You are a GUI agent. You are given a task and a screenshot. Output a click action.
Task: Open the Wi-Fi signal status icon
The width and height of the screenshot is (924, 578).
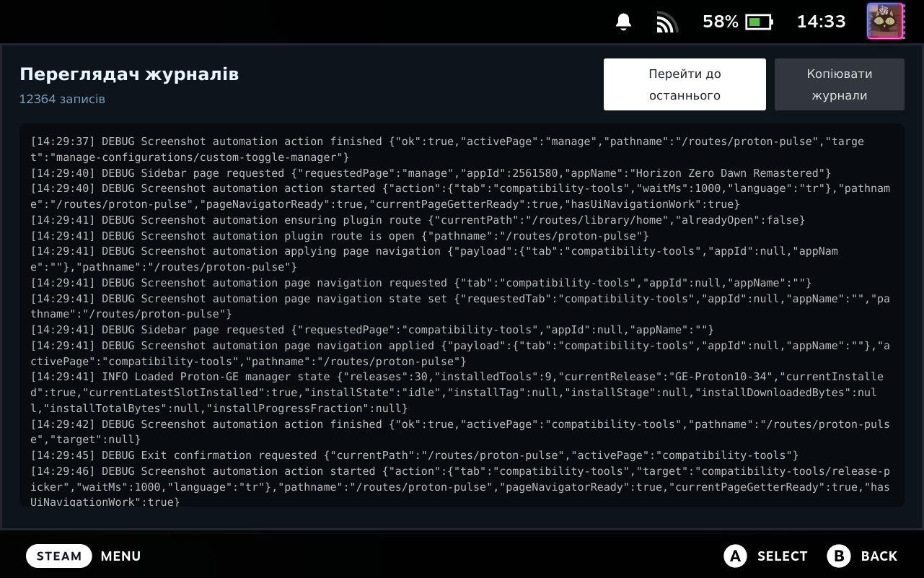[667, 22]
